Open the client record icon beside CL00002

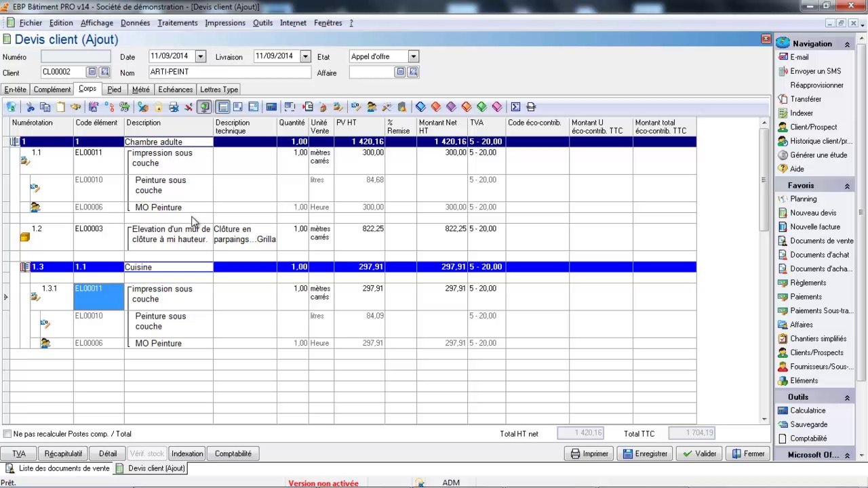pos(92,72)
